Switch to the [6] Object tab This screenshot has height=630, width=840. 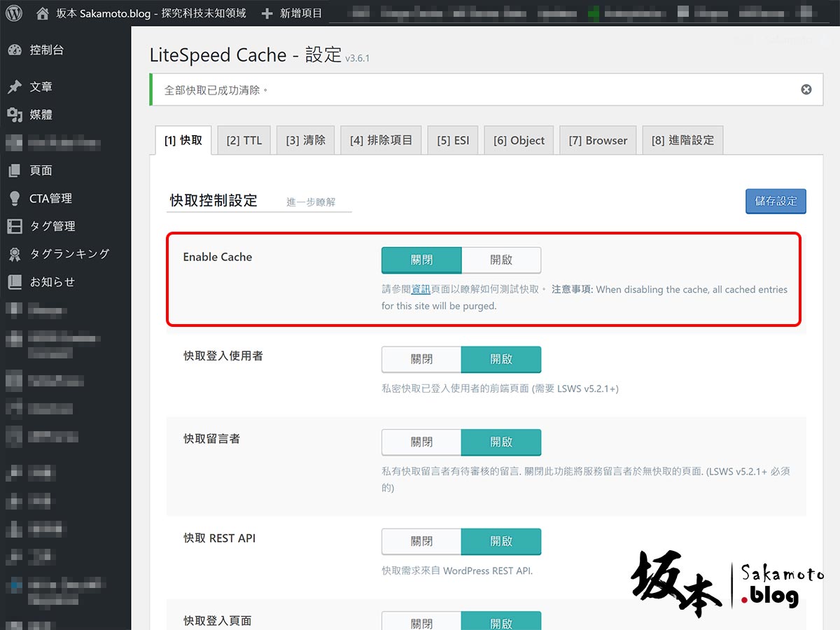[519, 140]
